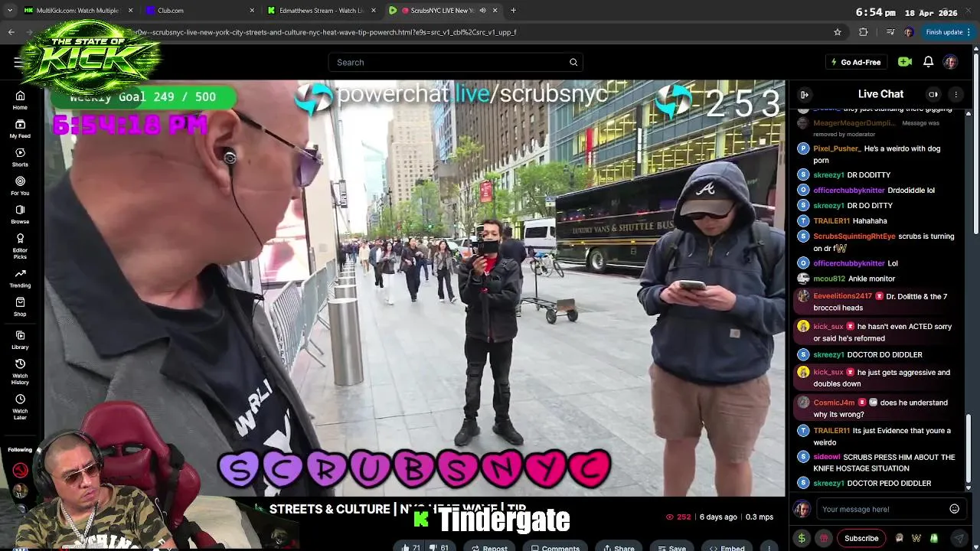Go to Shorts in the sidebar
Screen dimensions: 980x551
(x=20, y=157)
